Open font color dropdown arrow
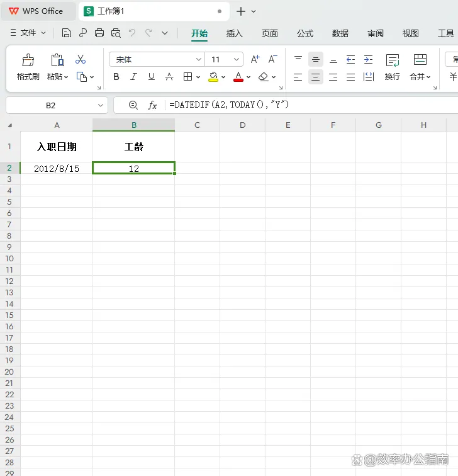Screen dimensions: 458x476 pyautogui.click(x=249, y=77)
